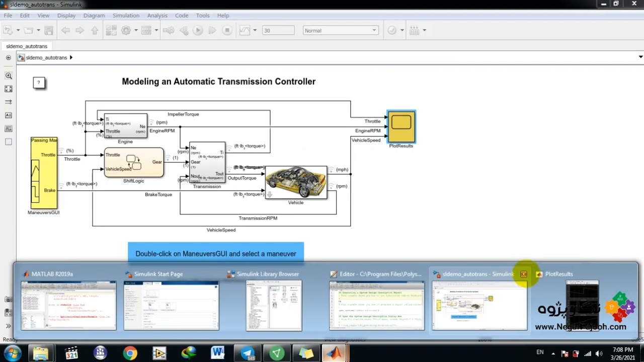Click the Save model floppy icon
644x362 pixels.
[x=49, y=31]
